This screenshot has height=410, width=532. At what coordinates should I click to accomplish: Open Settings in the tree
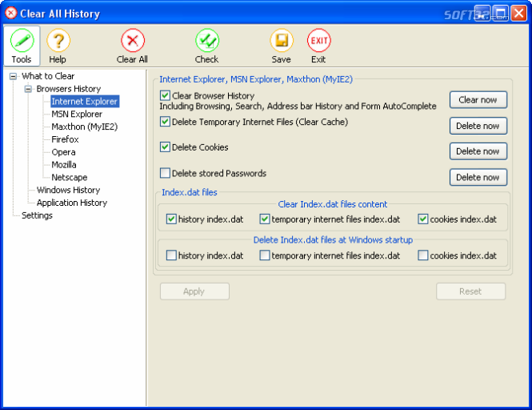37,215
